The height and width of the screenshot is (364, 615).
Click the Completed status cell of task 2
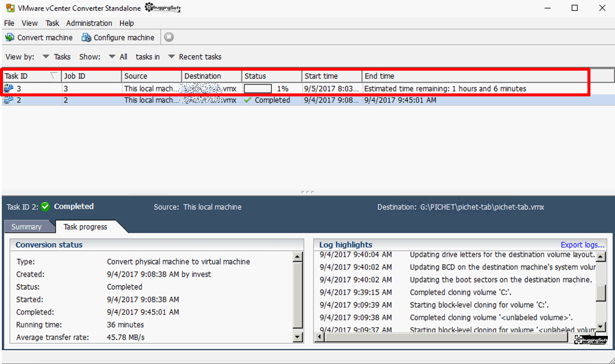pos(272,100)
